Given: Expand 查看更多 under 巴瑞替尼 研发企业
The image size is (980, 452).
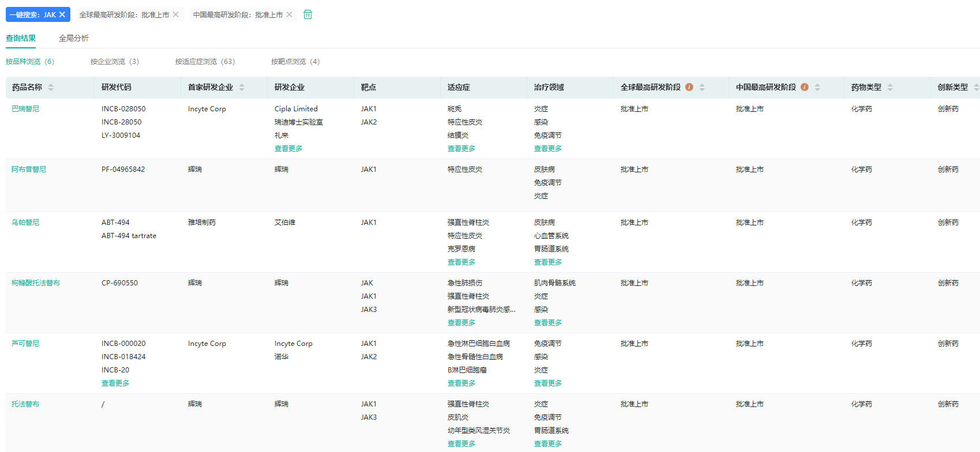Looking at the screenshot, I should pos(288,149).
